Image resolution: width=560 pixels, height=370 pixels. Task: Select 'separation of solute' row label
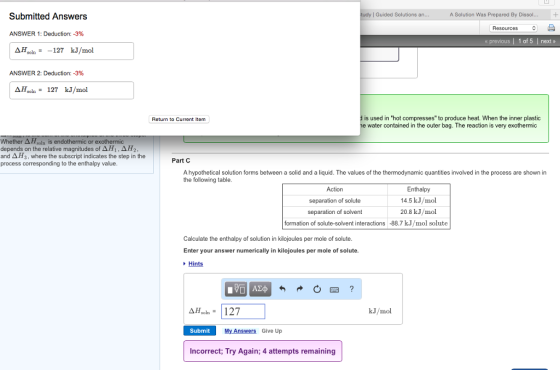point(335,200)
